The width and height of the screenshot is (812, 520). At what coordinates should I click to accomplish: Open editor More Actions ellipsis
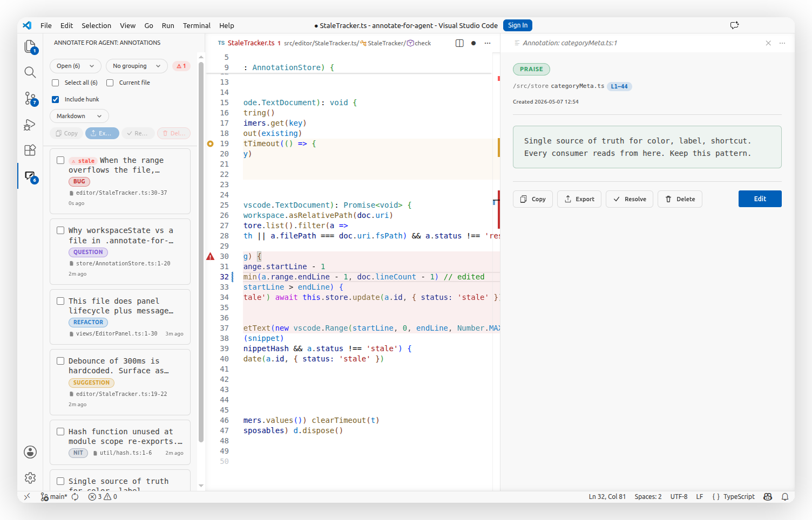[488, 43]
